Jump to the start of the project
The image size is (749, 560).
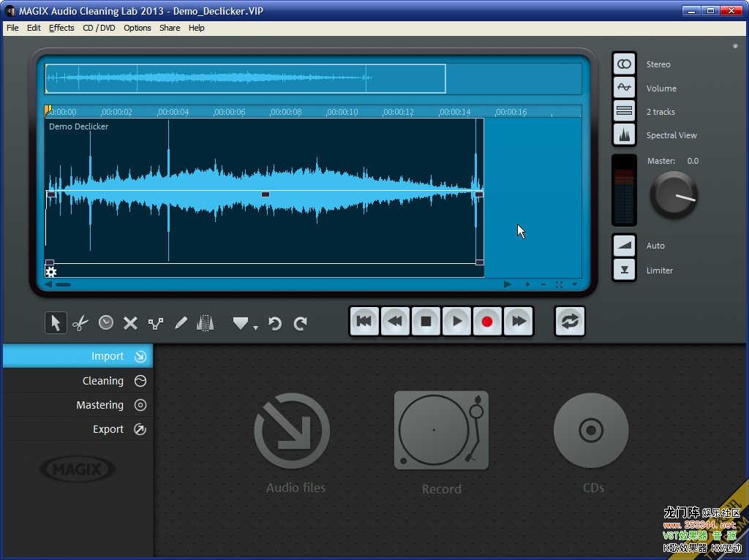364,321
